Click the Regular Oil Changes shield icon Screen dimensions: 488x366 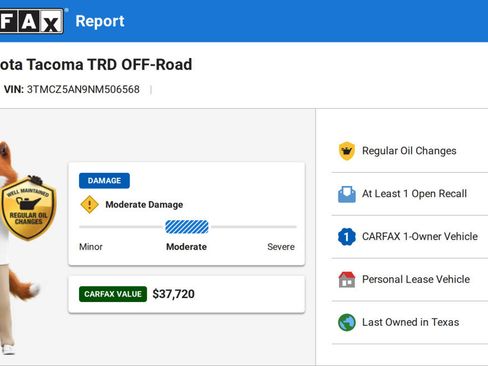tap(347, 151)
